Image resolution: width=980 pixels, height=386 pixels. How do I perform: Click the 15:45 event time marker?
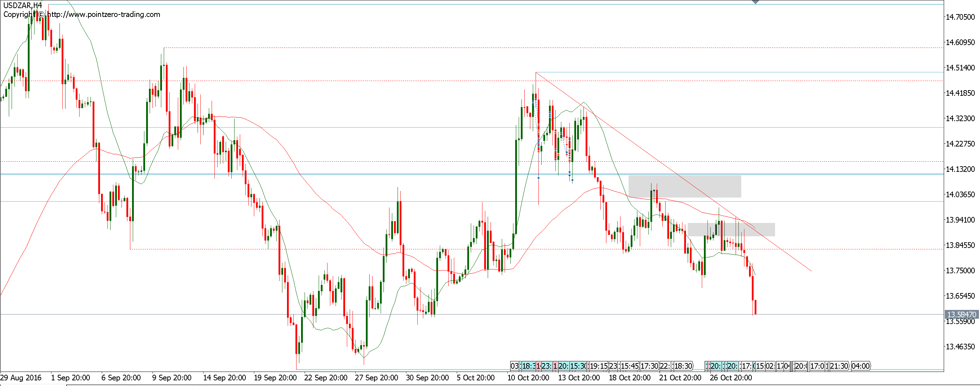tap(630, 366)
